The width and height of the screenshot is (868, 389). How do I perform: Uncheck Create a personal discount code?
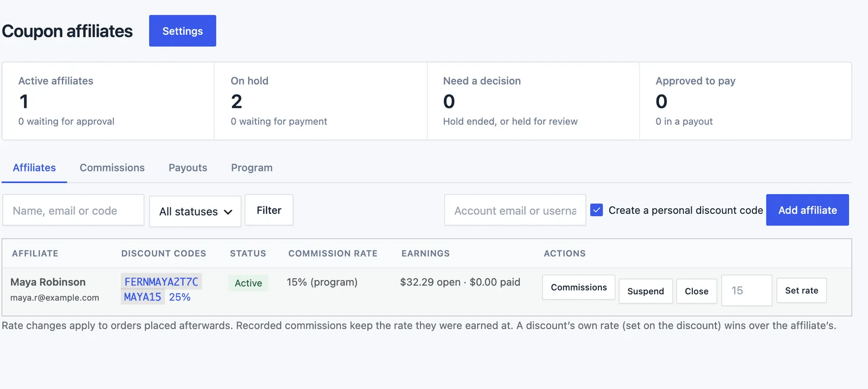pos(596,210)
